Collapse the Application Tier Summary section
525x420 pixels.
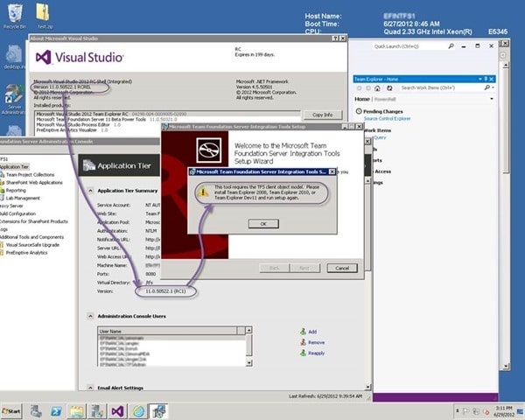[x=90, y=191]
